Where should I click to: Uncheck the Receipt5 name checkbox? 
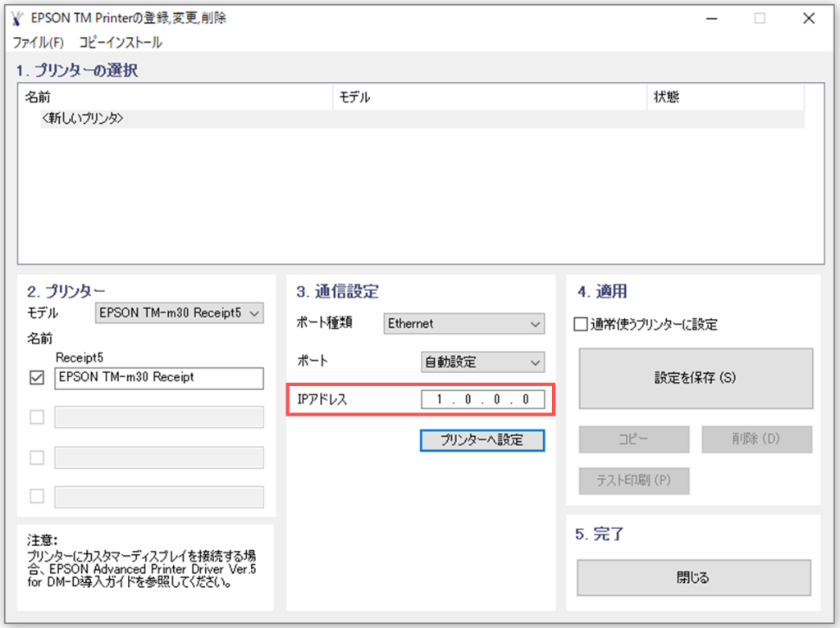(x=37, y=378)
